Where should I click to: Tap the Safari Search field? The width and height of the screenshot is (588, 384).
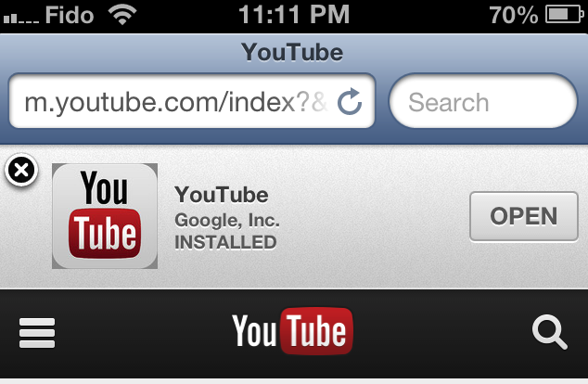click(x=483, y=101)
